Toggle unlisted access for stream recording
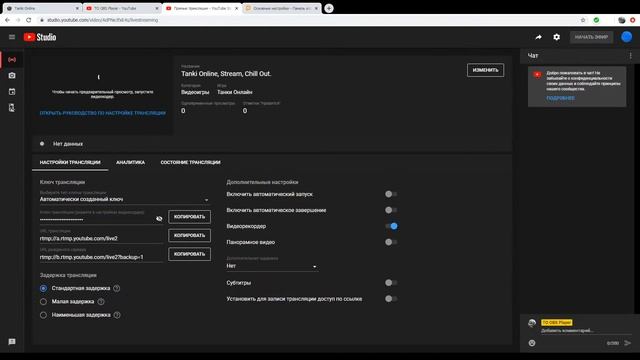The image size is (640, 360). (x=391, y=299)
